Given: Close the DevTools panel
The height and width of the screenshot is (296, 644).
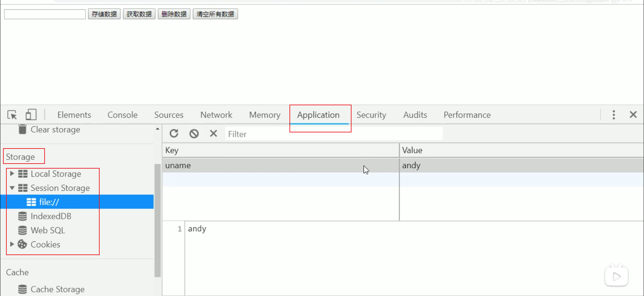Looking at the screenshot, I should pos(633,115).
